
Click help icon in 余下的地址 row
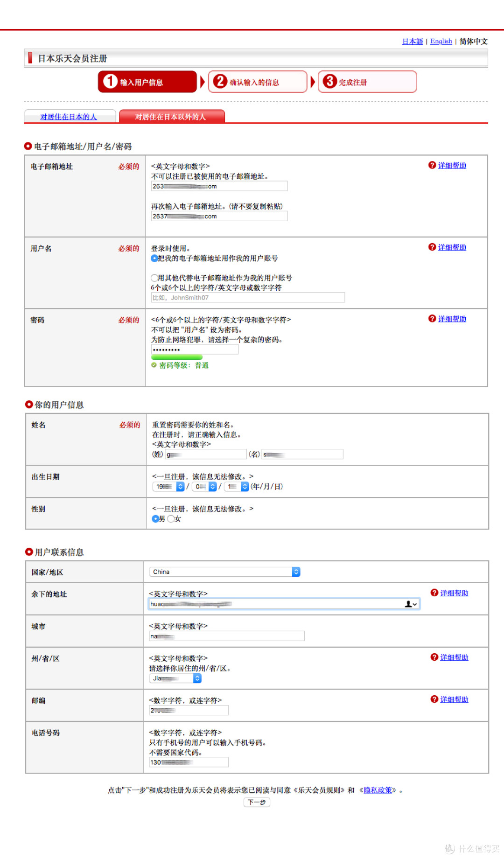(x=434, y=593)
